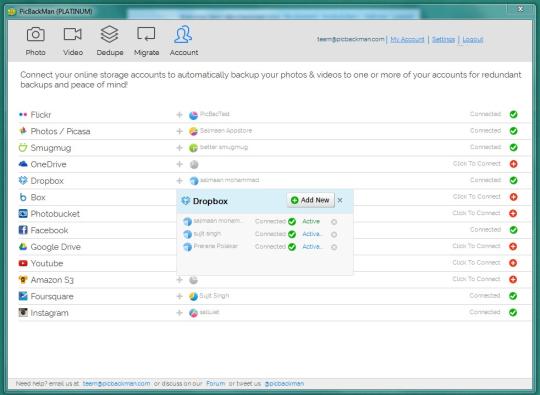Click the plus icon on the Instagram row
Screen dimensions: 540x395
point(179,313)
